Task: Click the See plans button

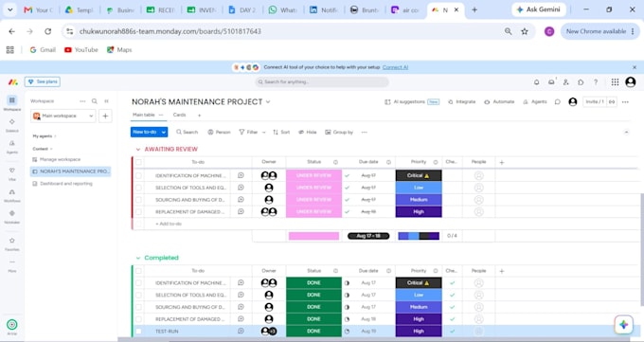Action: 43,81
